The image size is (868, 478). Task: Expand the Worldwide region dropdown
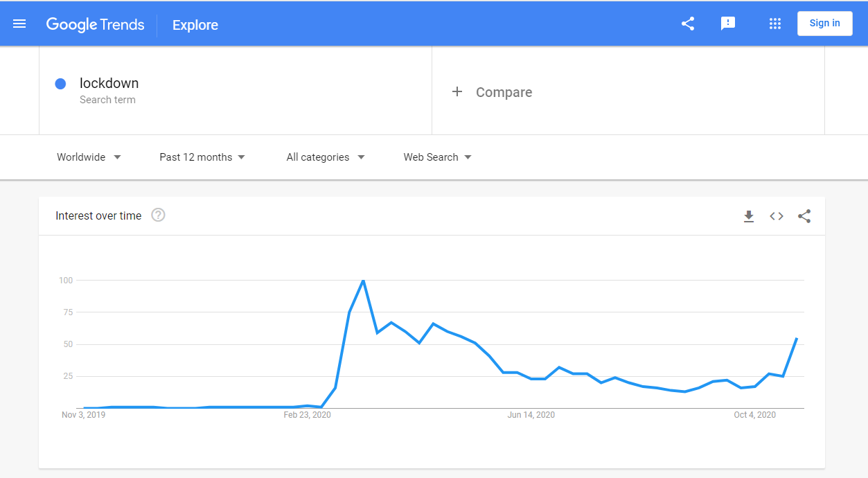coord(89,157)
